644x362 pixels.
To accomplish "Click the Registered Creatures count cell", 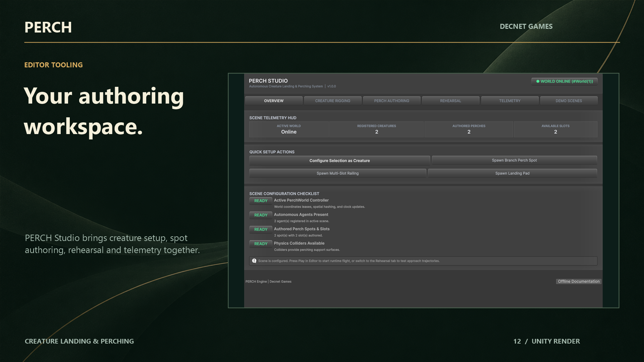I will [x=377, y=129].
